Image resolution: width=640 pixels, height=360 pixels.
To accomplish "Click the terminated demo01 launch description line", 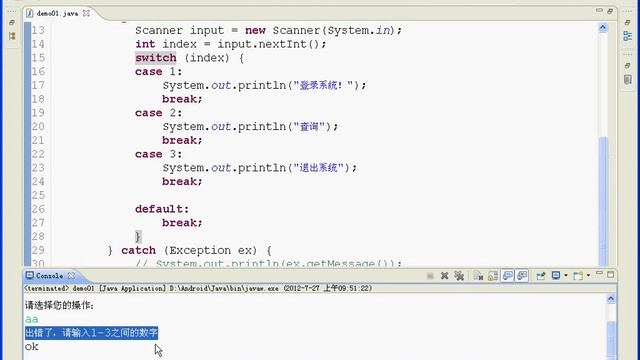I will (x=198, y=288).
